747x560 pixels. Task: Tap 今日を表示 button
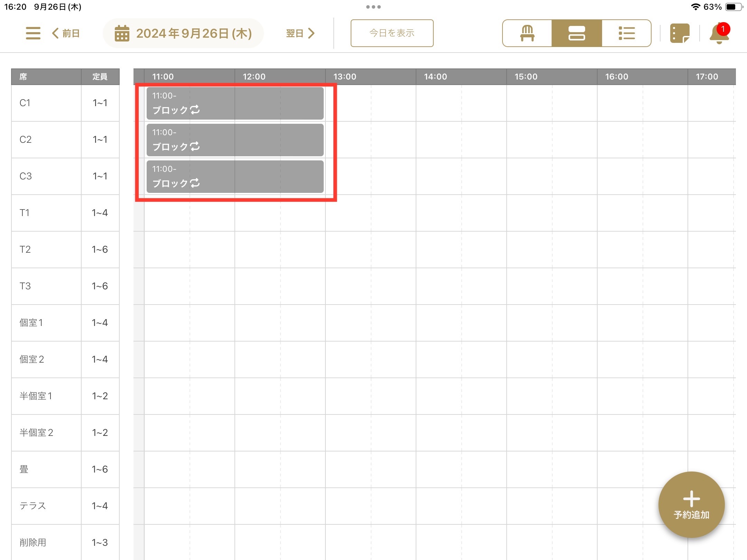tap(392, 33)
